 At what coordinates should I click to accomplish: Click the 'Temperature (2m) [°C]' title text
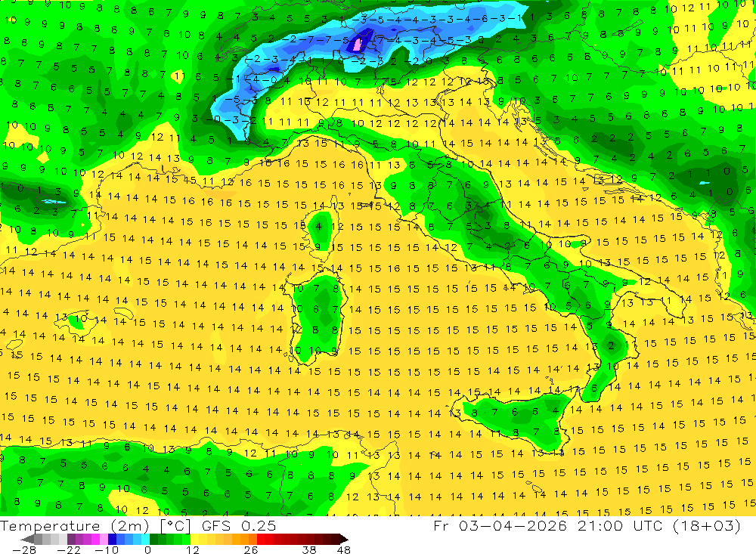pos(95,525)
